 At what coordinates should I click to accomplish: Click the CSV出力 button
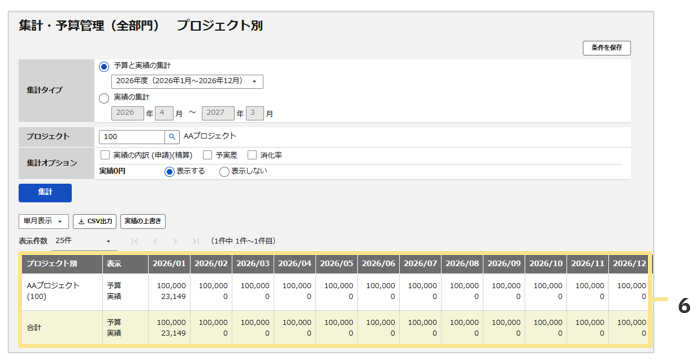[95, 221]
